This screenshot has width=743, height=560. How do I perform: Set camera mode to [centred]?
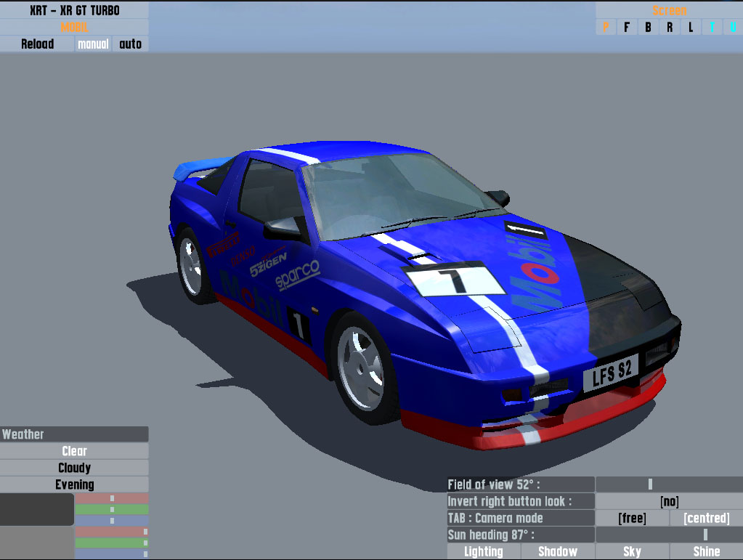tap(707, 518)
